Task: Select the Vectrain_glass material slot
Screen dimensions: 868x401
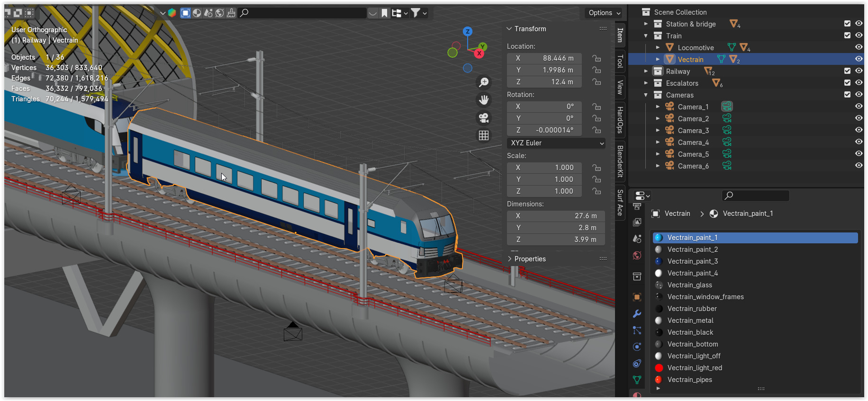Action: (755, 285)
